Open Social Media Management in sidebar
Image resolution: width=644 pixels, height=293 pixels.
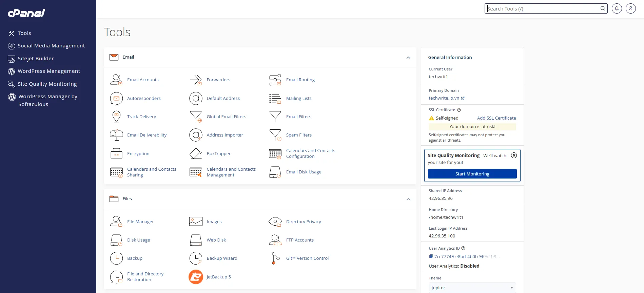(x=46, y=46)
